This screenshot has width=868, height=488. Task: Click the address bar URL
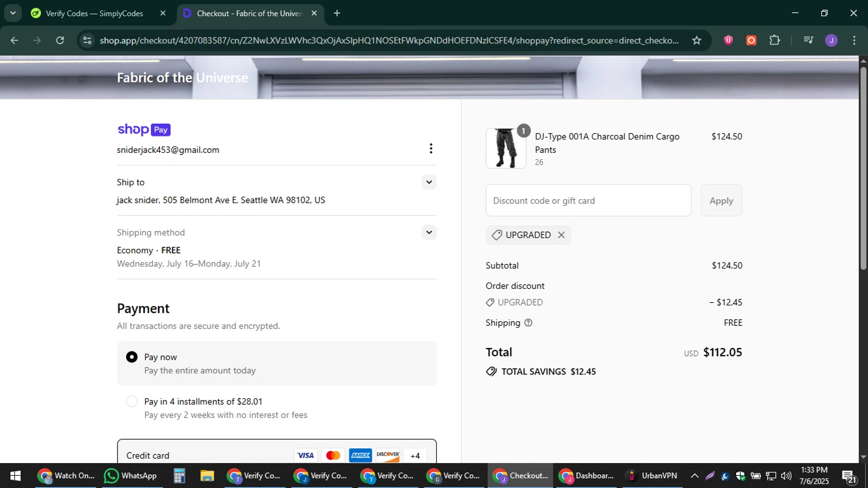(x=389, y=41)
